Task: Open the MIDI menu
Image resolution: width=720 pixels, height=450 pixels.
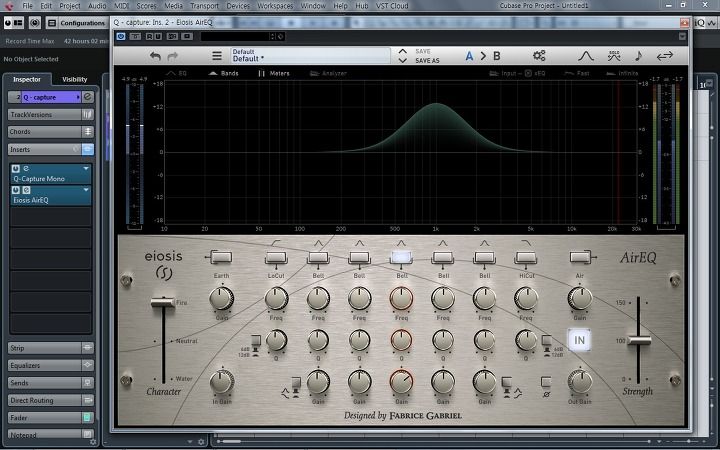Action: [122, 6]
